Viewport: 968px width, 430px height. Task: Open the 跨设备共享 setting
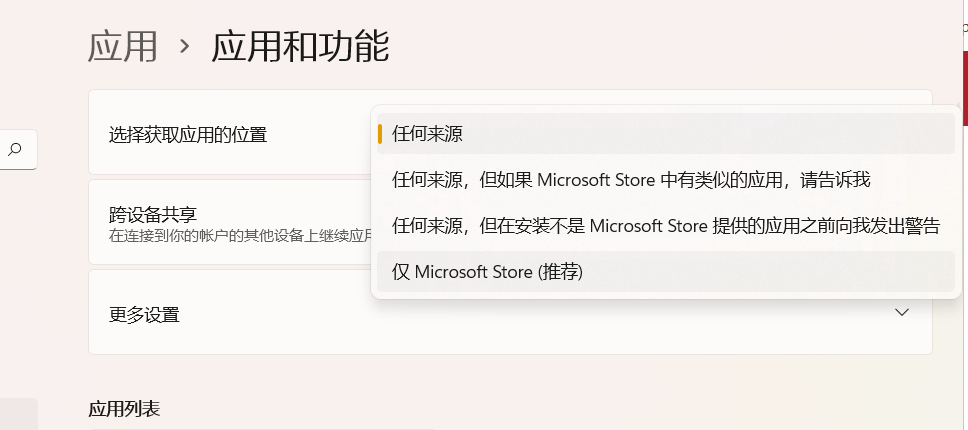153,213
